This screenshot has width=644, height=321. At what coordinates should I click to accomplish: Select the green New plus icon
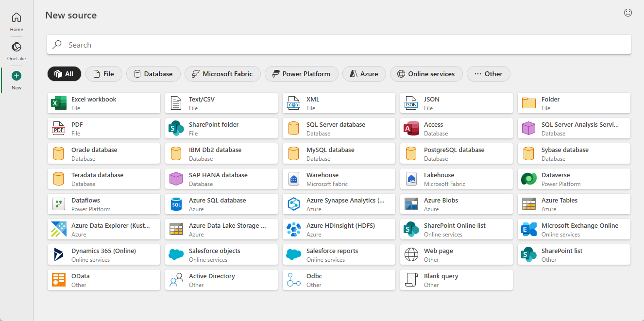coord(17,76)
